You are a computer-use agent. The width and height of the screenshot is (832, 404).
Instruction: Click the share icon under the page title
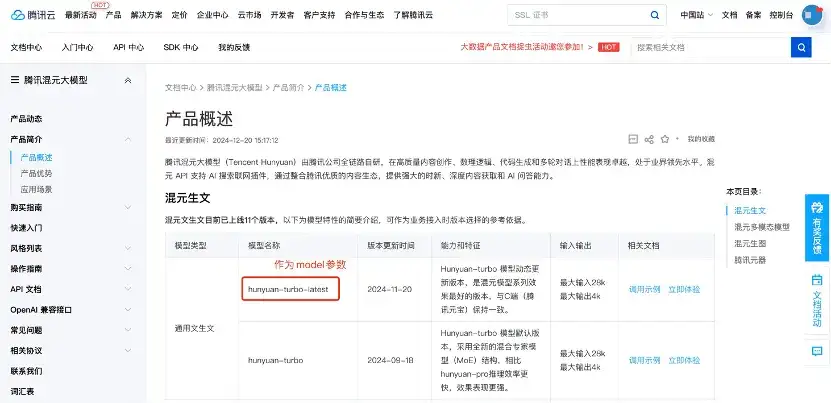pyautogui.click(x=648, y=140)
